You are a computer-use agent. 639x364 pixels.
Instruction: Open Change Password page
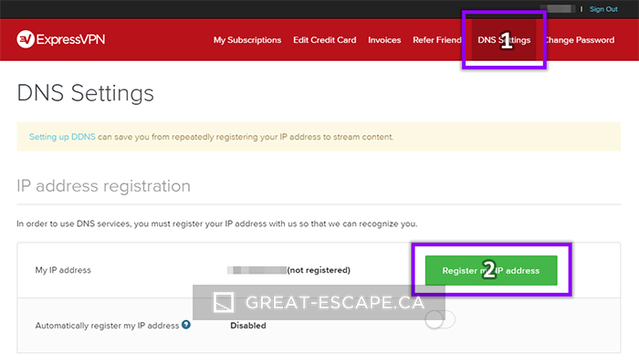pos(580,40)
